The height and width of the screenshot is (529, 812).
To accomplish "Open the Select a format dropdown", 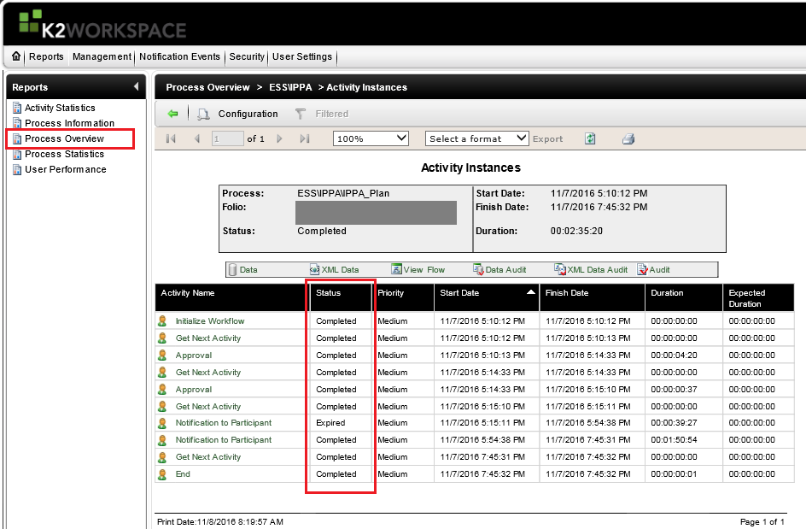I will [476, 138].
